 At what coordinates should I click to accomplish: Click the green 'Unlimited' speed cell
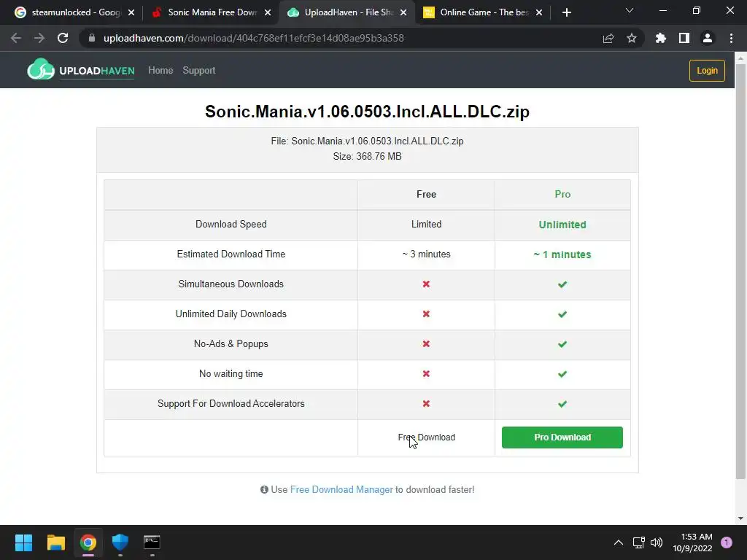pyautogui.click(x=562, y=225)
